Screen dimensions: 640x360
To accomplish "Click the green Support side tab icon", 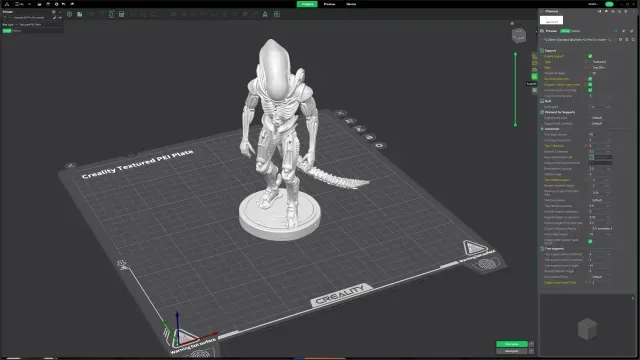I will click(x=534, y=77).
